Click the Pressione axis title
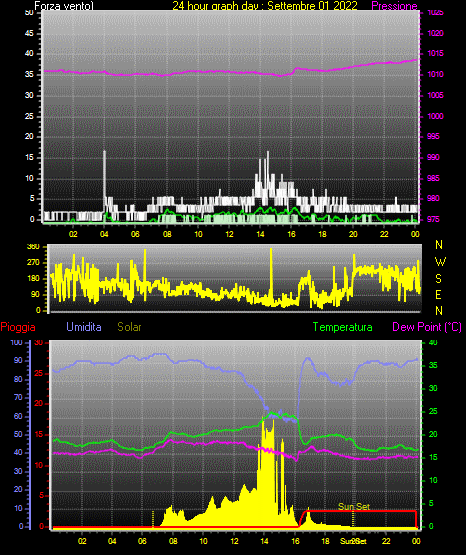 pyautogui.click(x=394, y=6)
